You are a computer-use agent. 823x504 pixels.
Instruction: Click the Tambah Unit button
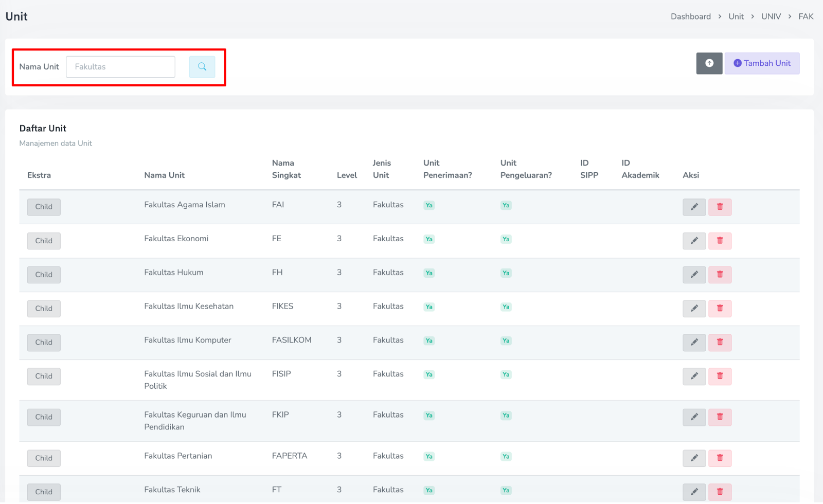[x=762, y=63]
